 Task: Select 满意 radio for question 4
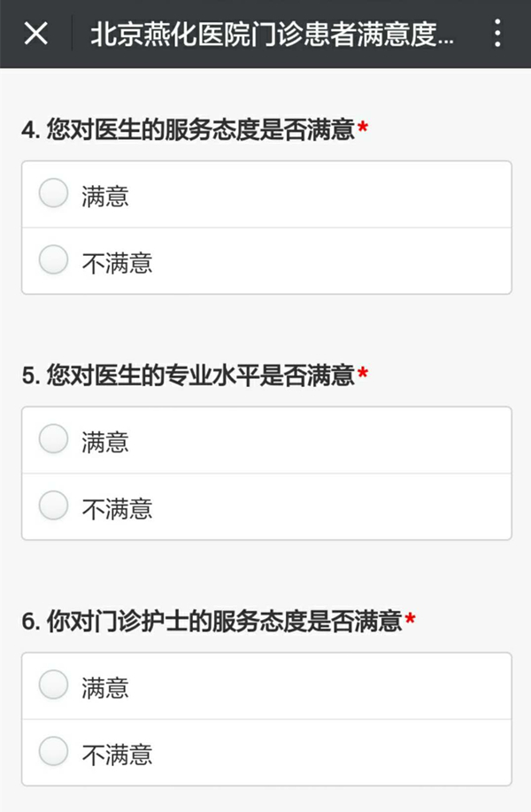(53, 193)
